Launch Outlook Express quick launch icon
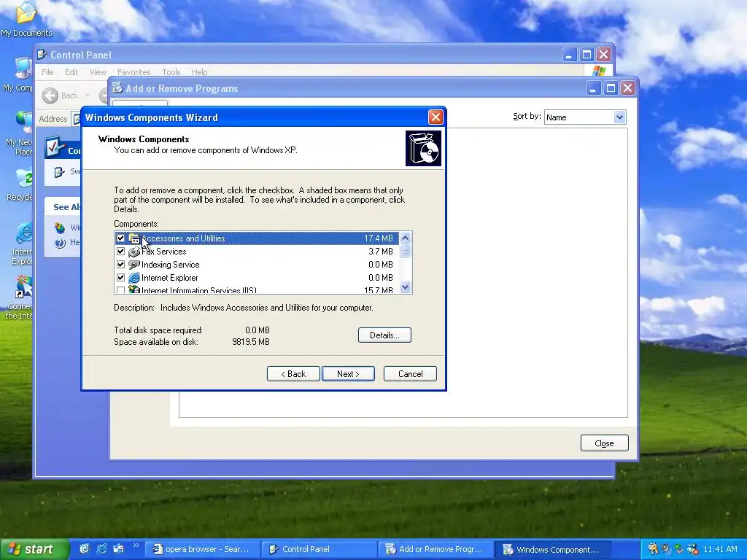This screenshot has width=747, height=560. (118, 549)
